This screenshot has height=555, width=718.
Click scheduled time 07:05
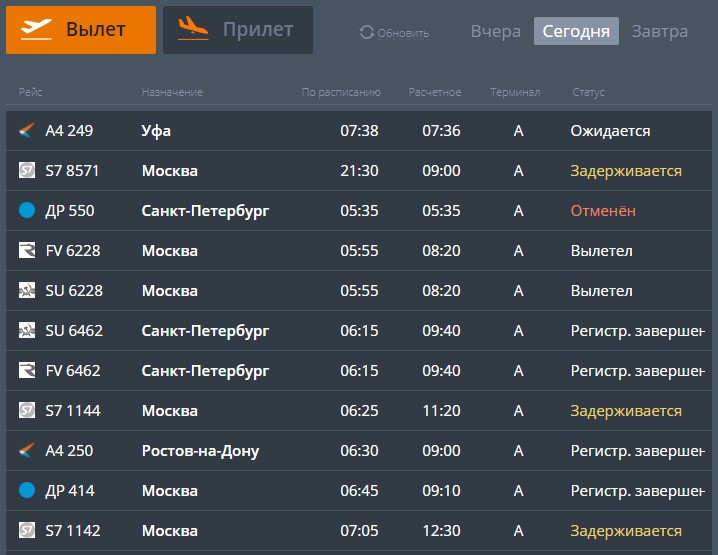point(359,530)
